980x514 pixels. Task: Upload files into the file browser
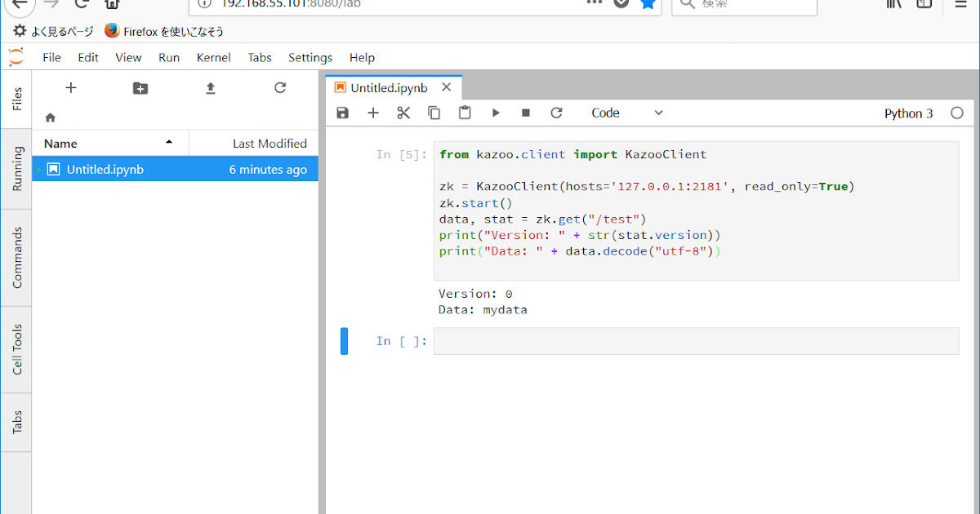pyautogui.click(x=210, y=87)
